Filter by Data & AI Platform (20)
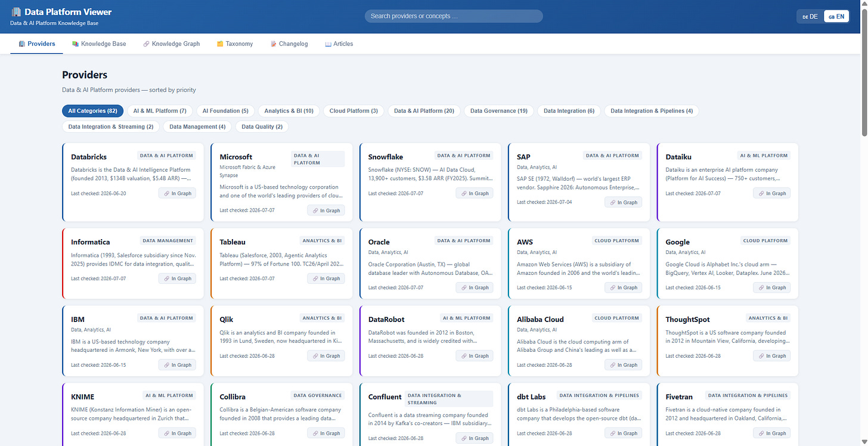Screen dimensions: 868x446 [x=424, y=111]
